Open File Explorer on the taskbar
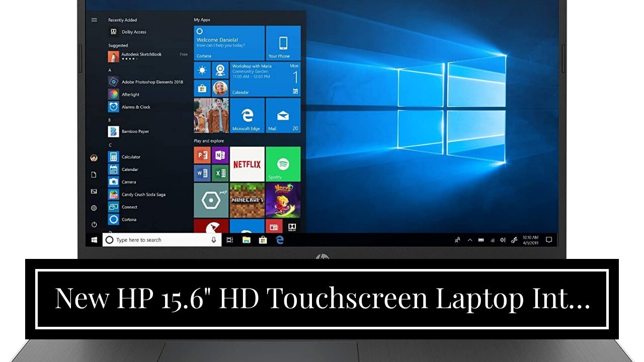 point(246,240)
